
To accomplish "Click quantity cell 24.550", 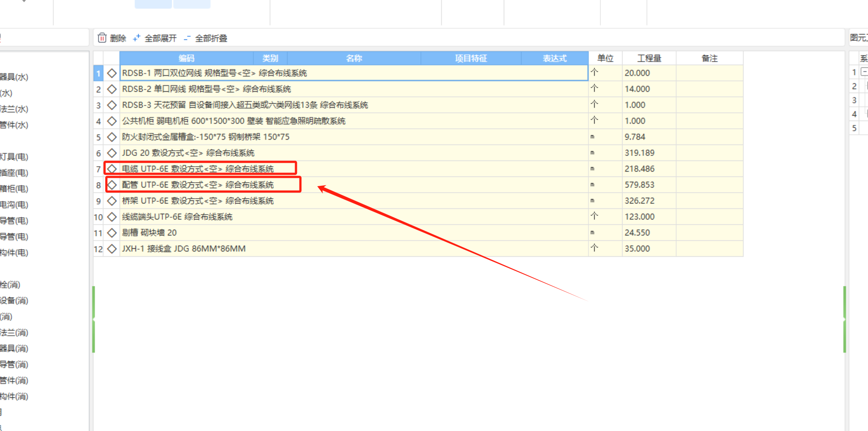I will (x=649, y=233).
